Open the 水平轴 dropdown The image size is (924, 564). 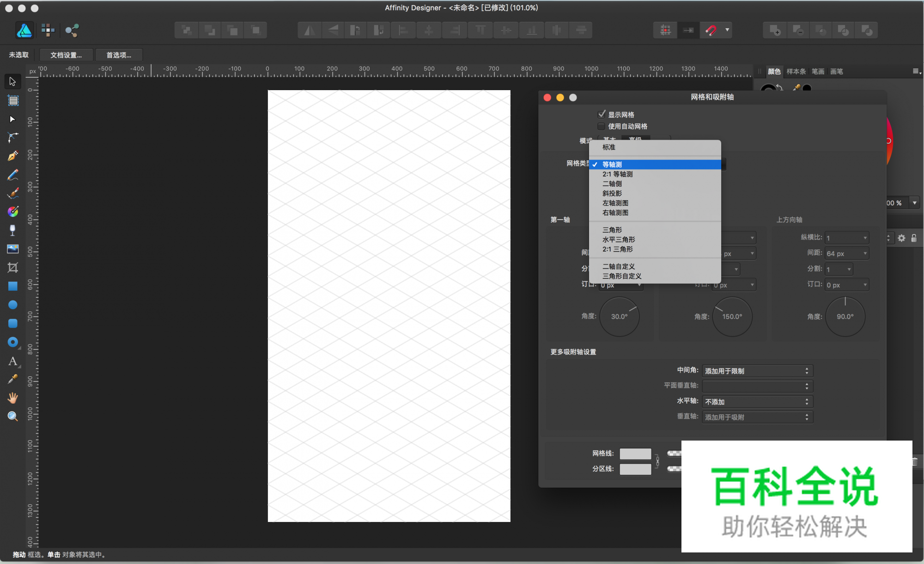[x=757, y=402]
